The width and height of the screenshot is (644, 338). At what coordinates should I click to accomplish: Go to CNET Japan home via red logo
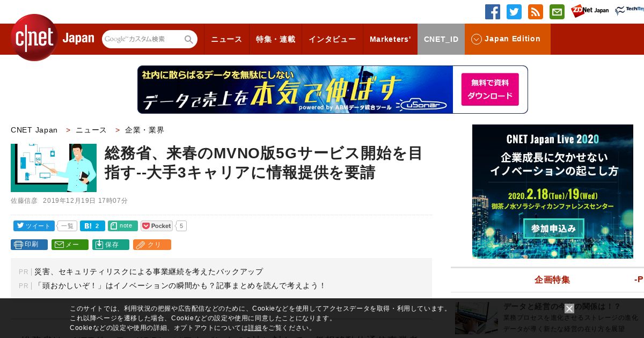point(34,38)
